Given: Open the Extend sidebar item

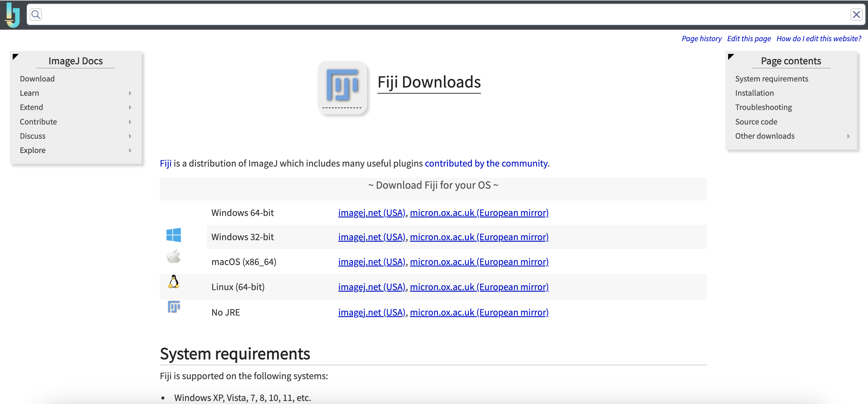Looking at the screenshot, I should coord(31,107).
